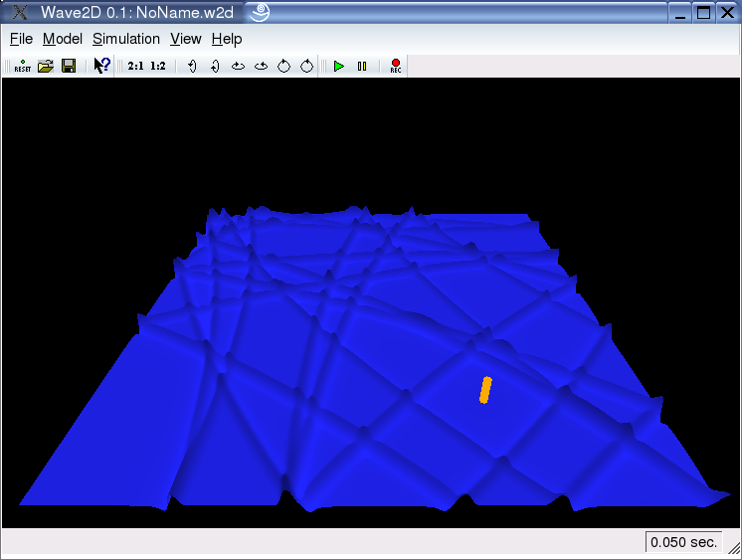Screen dimensions: 742x560
Task: Save the model using the floppy disk icon
Action: coord(69,67)
